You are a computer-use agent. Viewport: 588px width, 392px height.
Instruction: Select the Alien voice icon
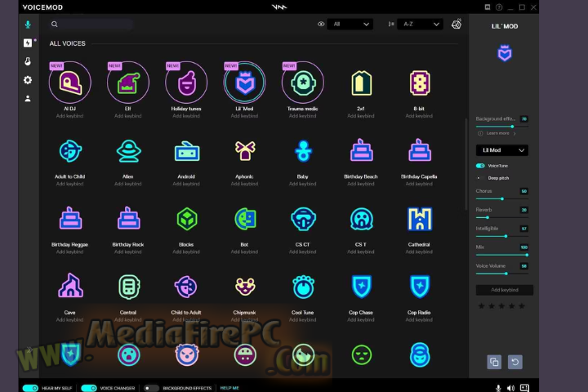[x=128, y=151]
